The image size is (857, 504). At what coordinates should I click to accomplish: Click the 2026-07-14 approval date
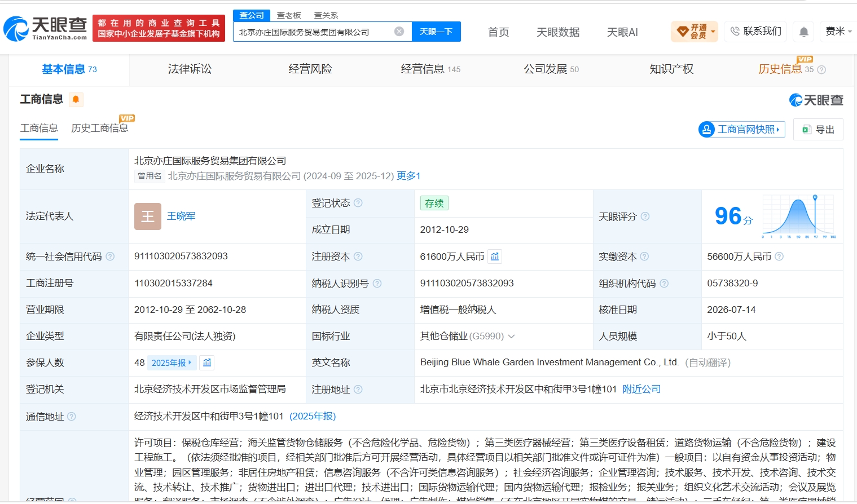(x=731, y=310)
